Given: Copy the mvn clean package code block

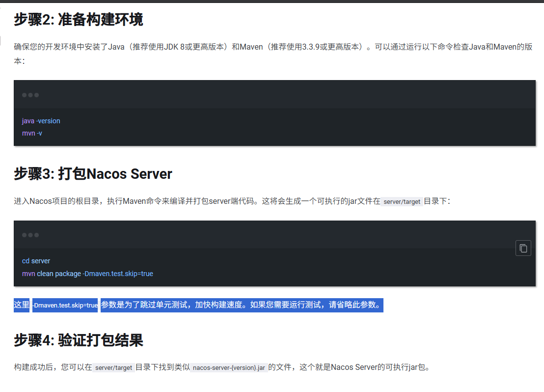Looking at the screenshot, I should click(523, 248).
